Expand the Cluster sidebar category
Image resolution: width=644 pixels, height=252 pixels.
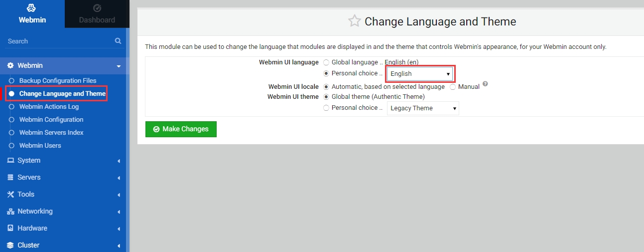(28, 245)
